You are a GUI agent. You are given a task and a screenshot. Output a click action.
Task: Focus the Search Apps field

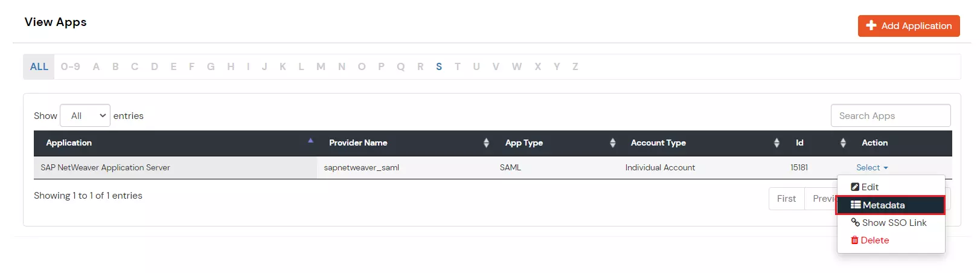(891, 115)
